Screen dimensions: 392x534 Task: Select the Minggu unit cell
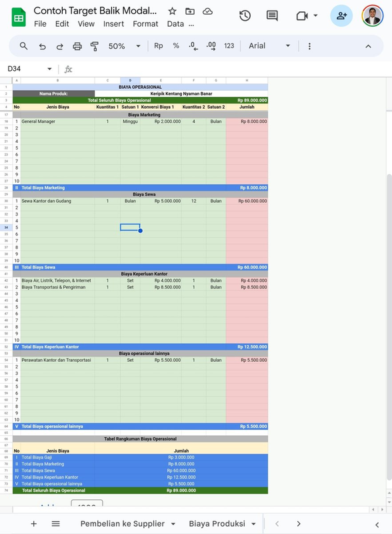[x=130, y=121]
